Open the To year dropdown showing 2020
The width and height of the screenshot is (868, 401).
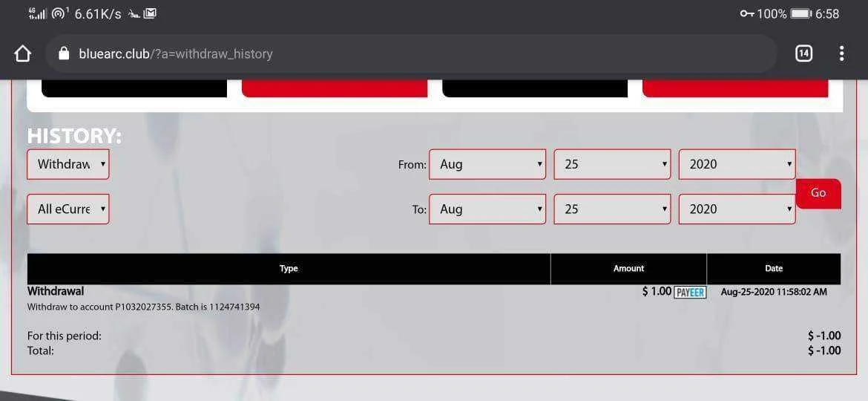737,209
